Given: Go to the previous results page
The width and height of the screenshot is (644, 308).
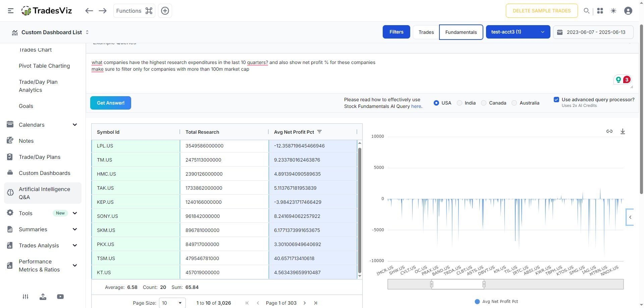Looking at the screenshot, I should 258,303.
